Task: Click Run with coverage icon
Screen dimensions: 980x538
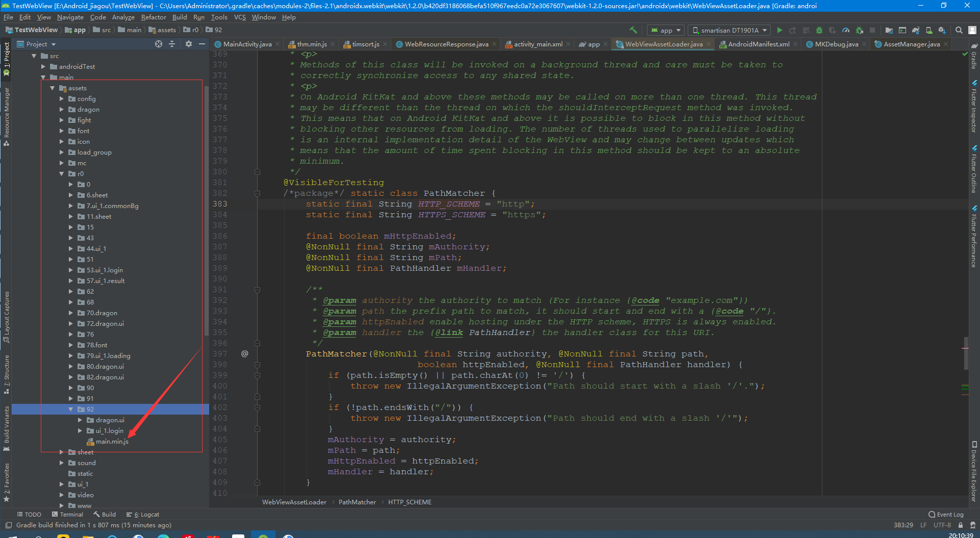Action: [x=833, y=30]
